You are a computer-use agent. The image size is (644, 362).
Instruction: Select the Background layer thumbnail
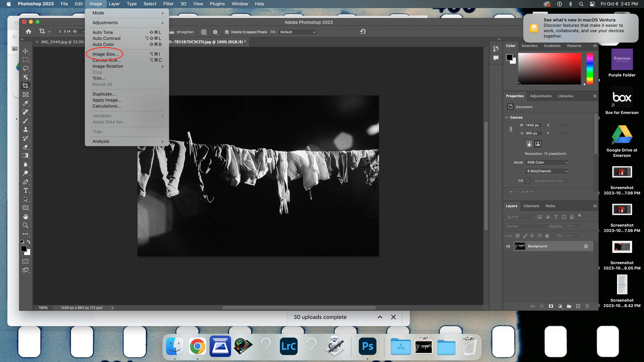point(520,246)
